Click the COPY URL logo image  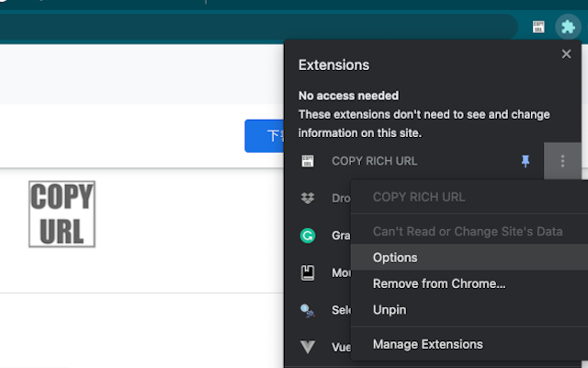click(62, 214)
